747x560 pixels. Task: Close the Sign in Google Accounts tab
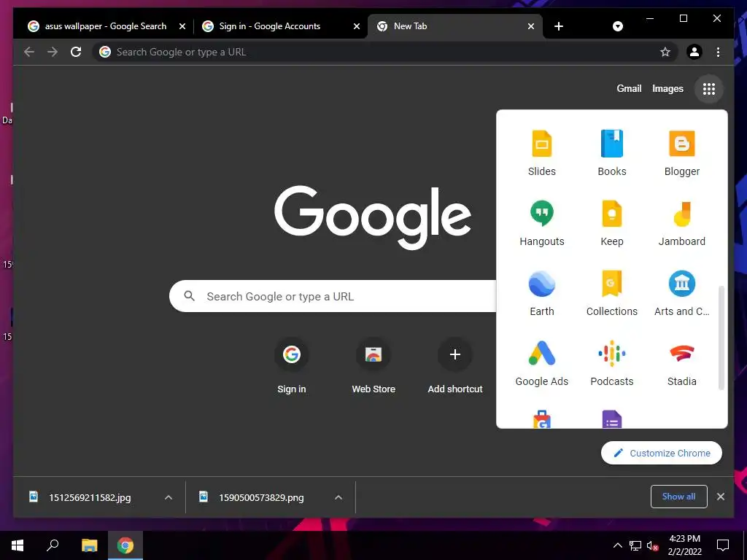coord(356,26)
